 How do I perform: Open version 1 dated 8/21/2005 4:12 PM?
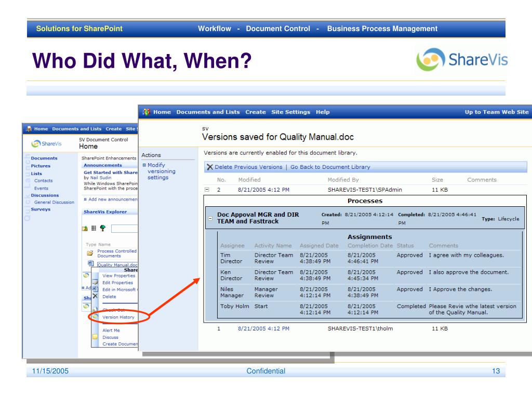click(x=263, y=328)
